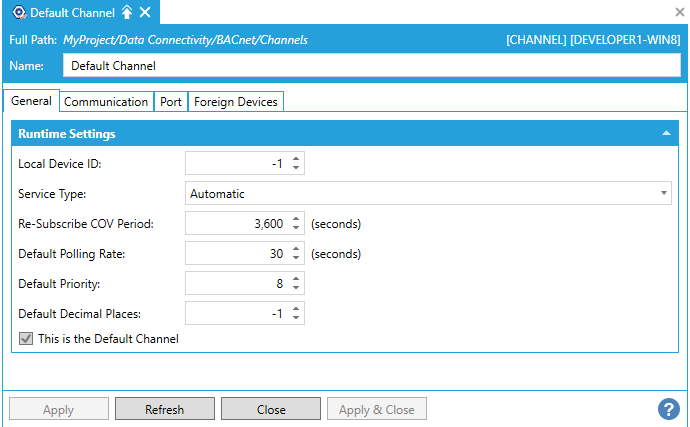Select the Port tab
690x427 pixels.
[171, 102]
